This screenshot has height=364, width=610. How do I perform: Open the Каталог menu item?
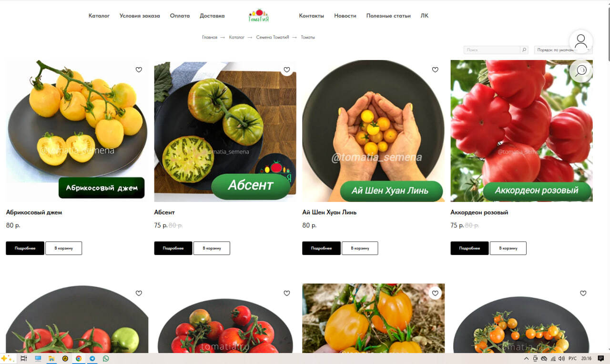click(99, 16)
